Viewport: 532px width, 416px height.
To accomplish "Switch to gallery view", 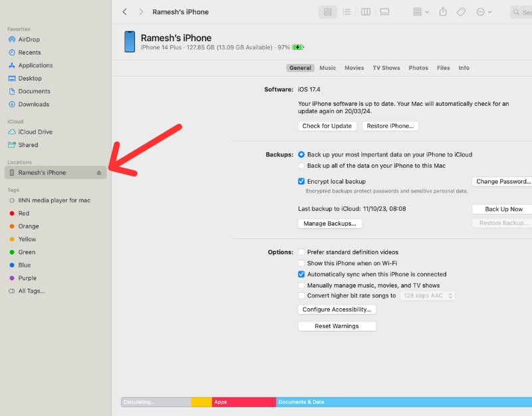I will pyautogui.click(x=384, y=12).
